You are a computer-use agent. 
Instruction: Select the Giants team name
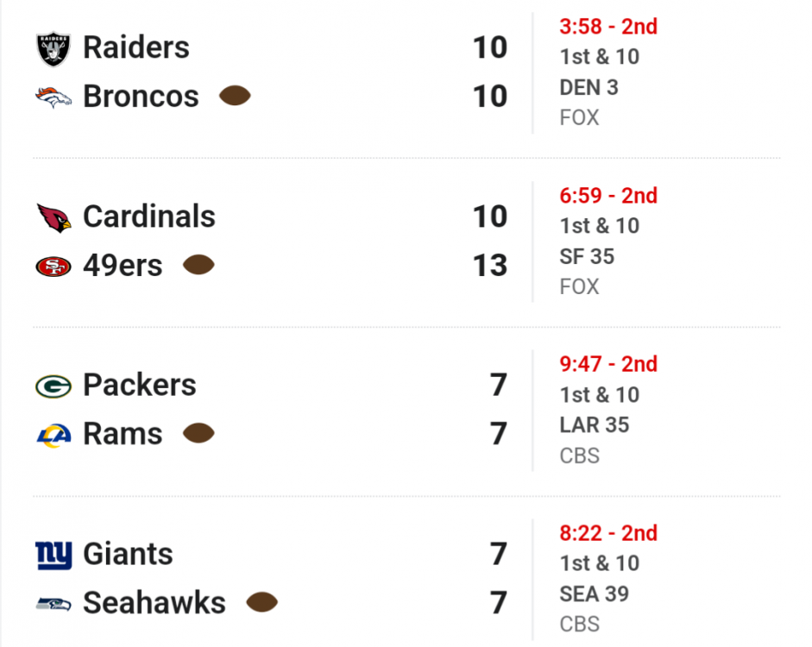(x=128, y=554)
